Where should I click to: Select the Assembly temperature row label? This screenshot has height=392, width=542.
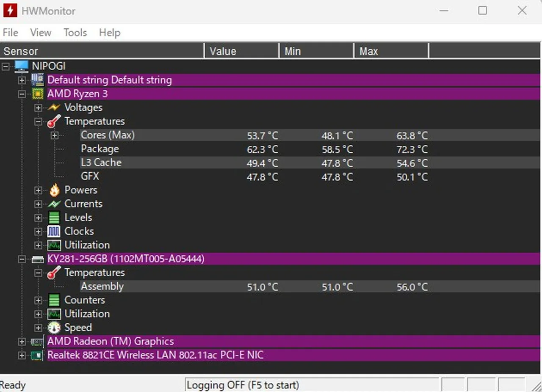coord(102,287)
